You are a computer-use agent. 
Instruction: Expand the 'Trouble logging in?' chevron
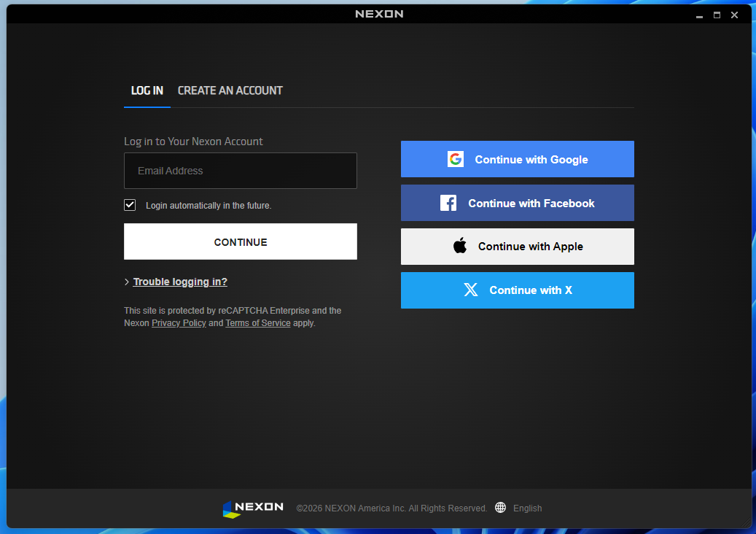pos(127,282)
